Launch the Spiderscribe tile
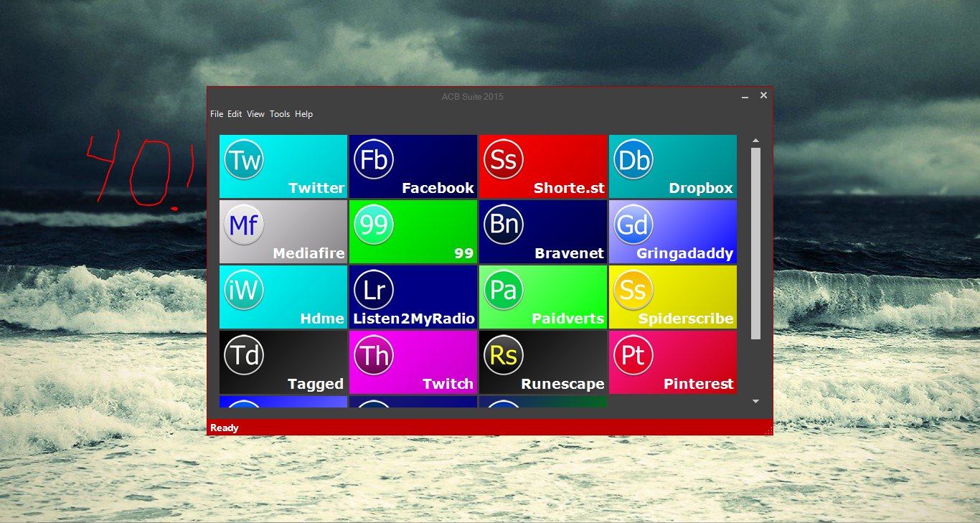 pyautogui.click(x=673, y=297)
